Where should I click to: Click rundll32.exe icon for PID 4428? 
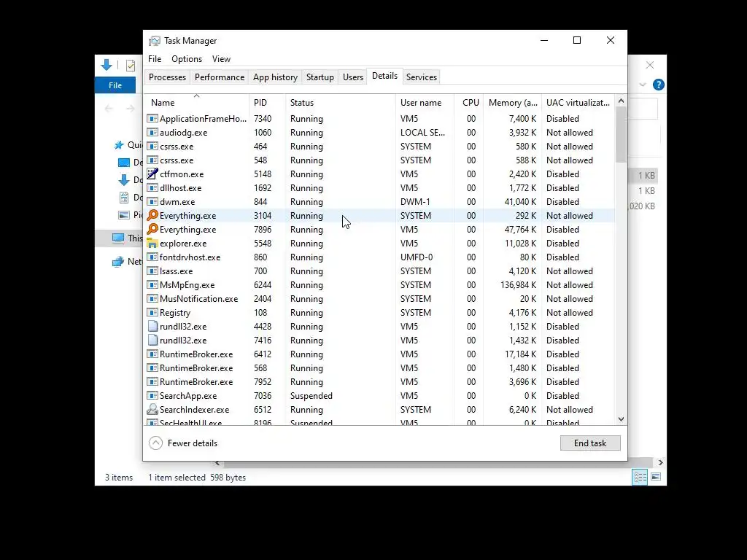click(x=152, y=326)
